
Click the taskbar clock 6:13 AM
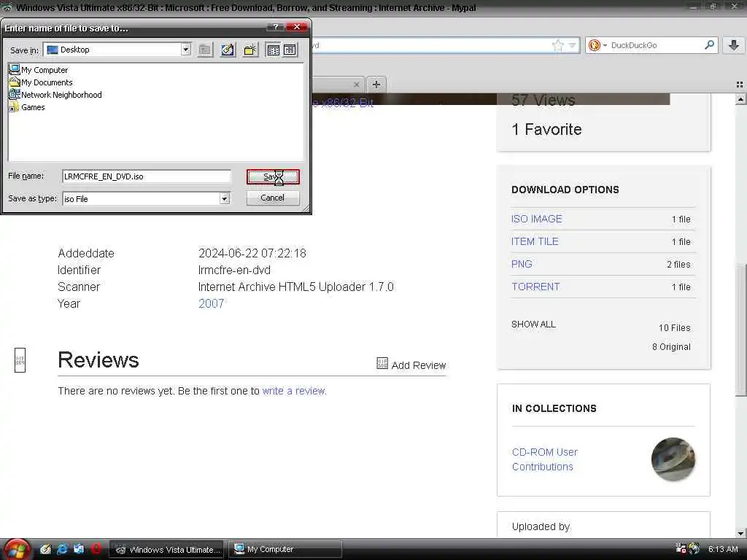pos(723,549)
